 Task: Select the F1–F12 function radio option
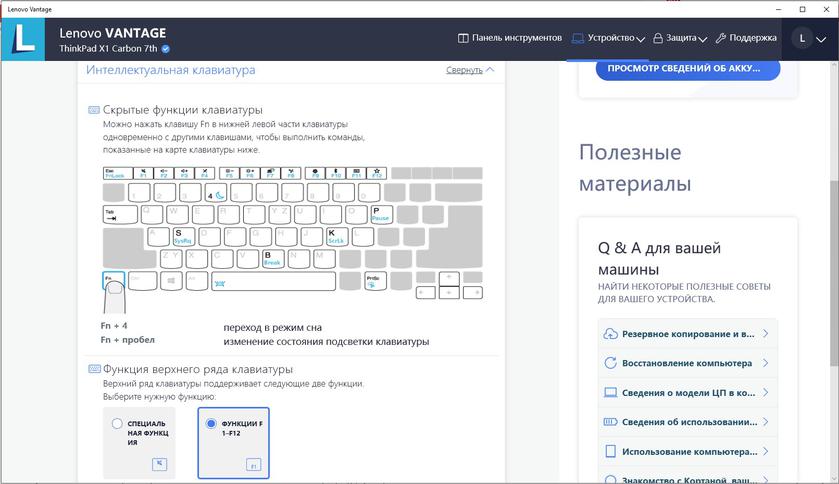pyautogui.click(x=210, y=424)
